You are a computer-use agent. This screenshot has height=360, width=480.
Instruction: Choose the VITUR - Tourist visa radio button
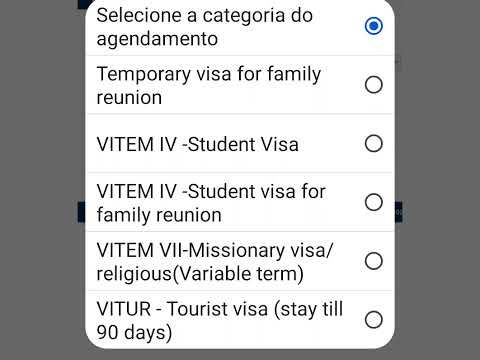pos(373,320)
